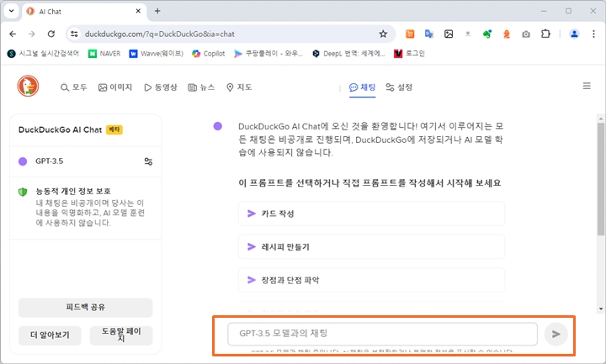Open the 시그널 실시간검색어 bookmark
The width and height of the screenshot is (606, 364).
point(43,54)
